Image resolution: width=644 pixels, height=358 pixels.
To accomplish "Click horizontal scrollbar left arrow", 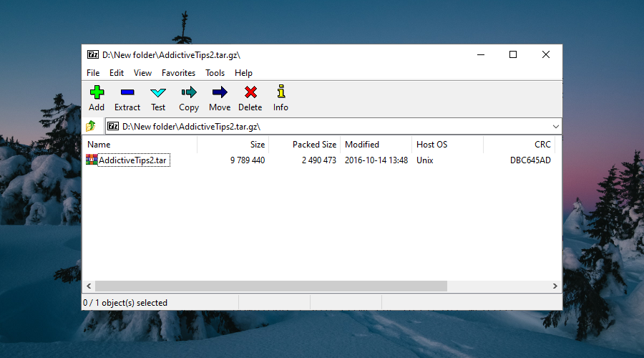I will point(89,286).
